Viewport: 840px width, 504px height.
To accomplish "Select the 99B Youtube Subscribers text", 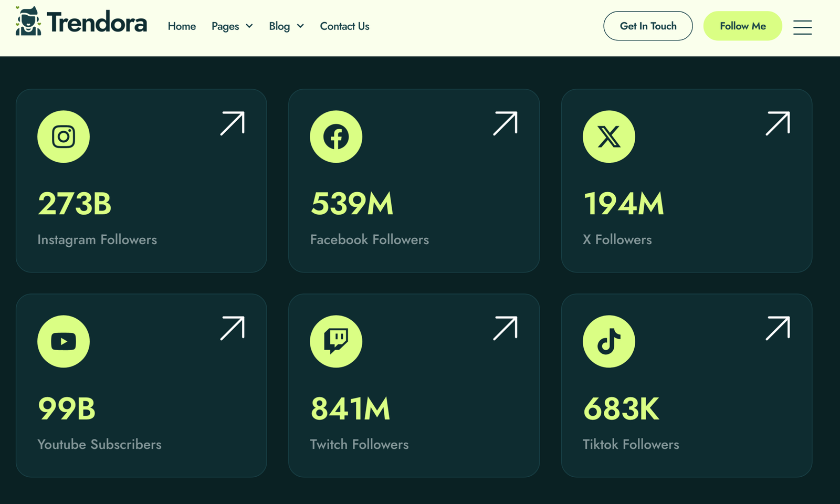I will pos(99,444).
